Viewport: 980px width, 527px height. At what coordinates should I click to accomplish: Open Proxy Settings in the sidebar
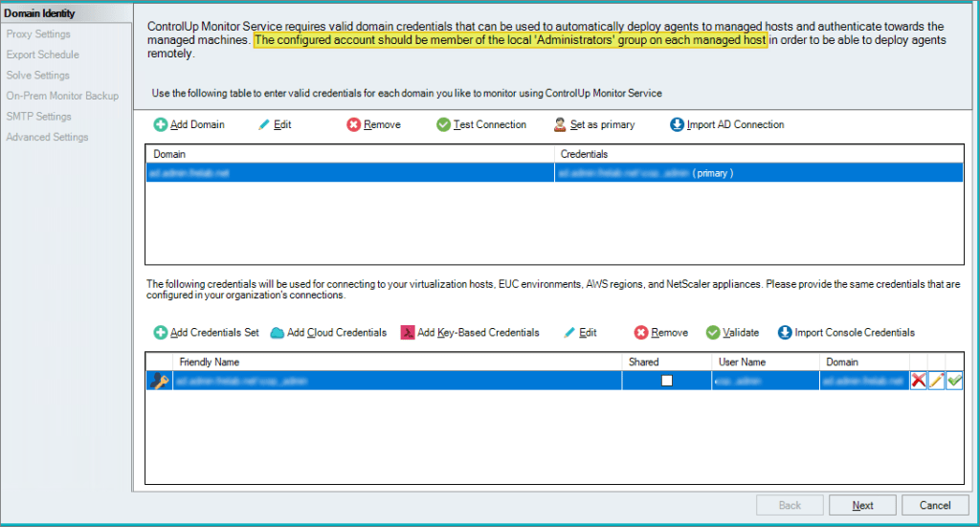pos(38,34)
